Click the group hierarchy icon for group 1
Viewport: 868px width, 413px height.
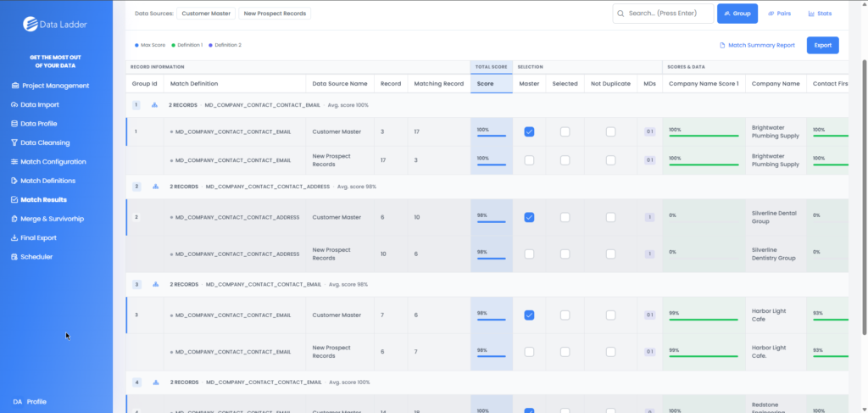click(x=155, y=104)
